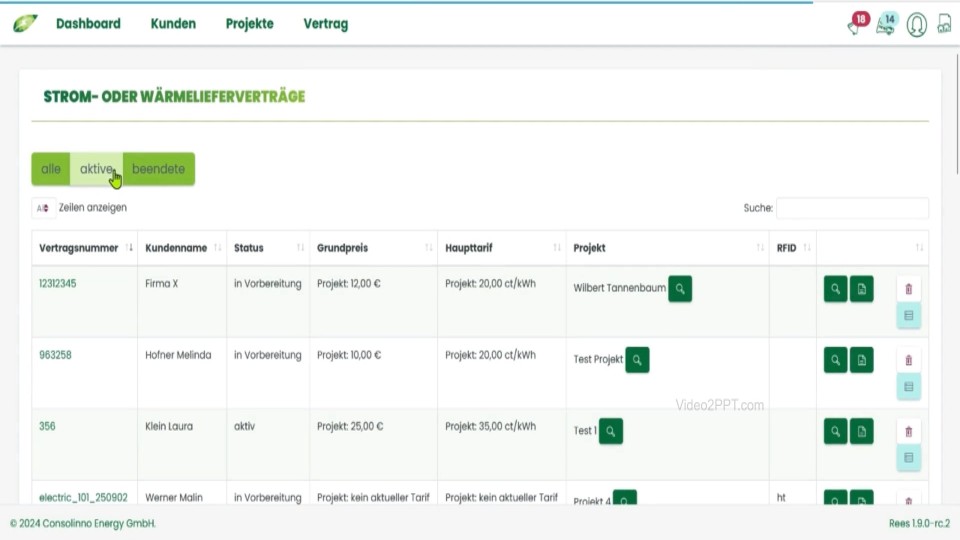
Task: Open the Projekte menu
Action: (x=249, y=24)
